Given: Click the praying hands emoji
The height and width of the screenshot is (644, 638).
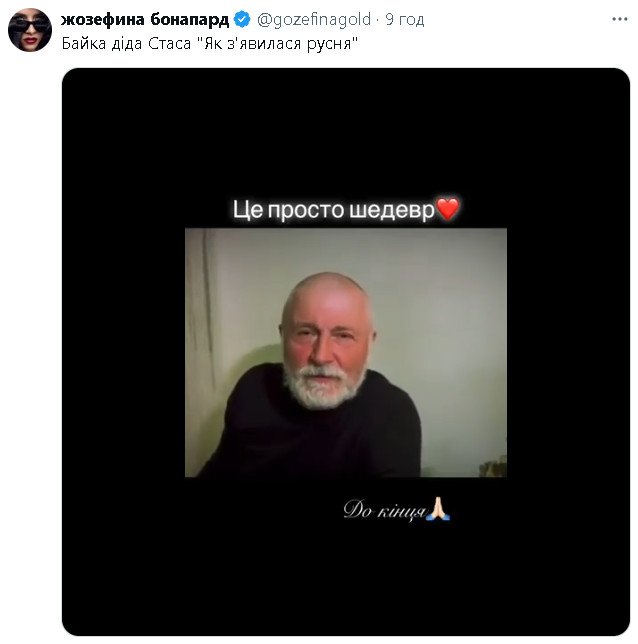Looking at the screenshot, I should pos(438,508).
